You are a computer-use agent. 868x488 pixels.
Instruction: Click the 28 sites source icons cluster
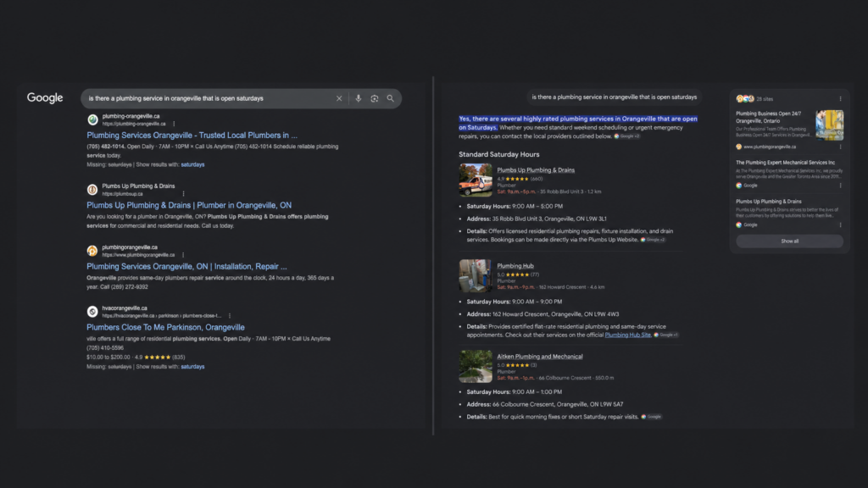coord(745,99)
